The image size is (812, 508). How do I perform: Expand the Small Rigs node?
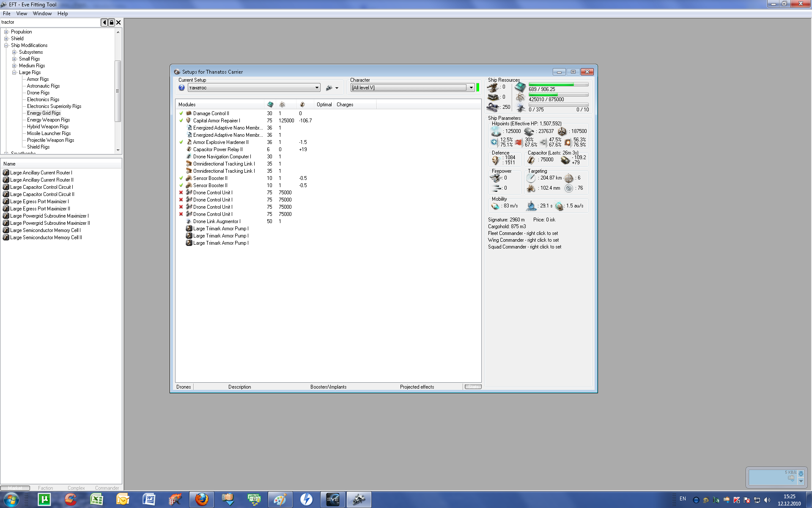tap(14, 59)
